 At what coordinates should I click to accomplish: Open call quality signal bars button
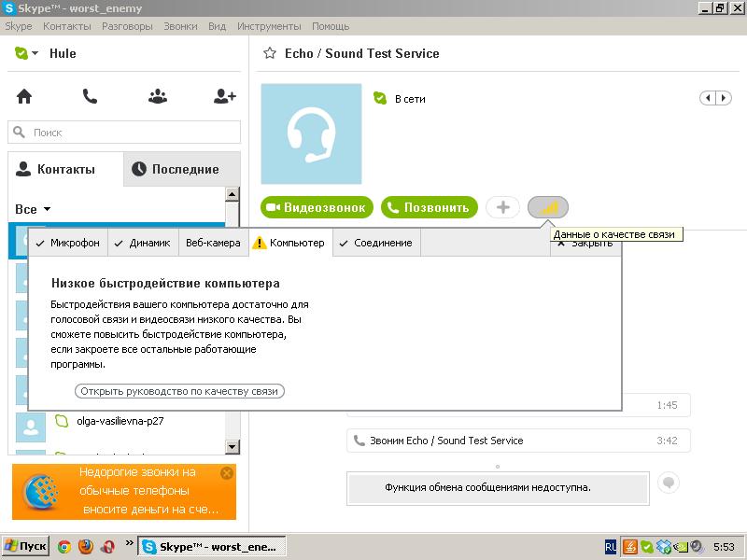(x=548, y=207)
